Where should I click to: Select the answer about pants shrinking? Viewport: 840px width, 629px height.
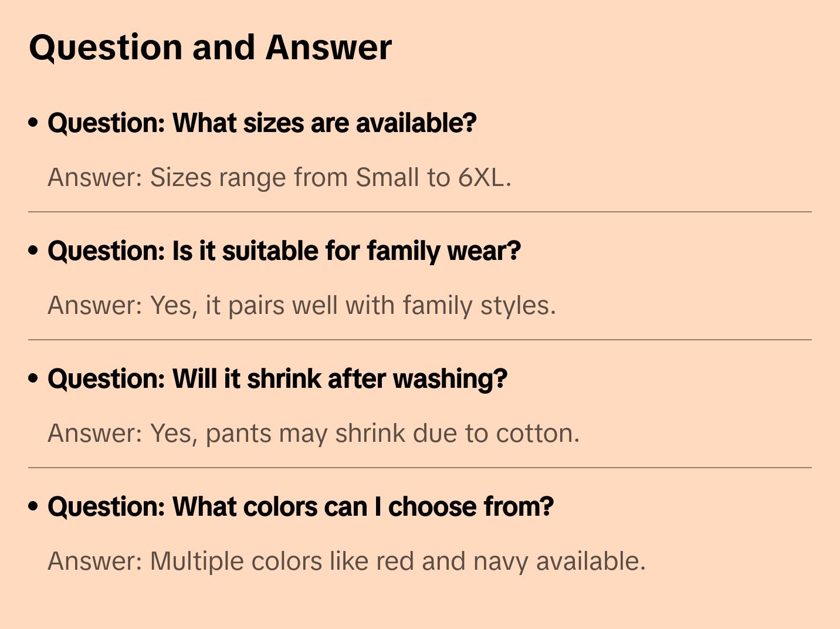(313, 433)
